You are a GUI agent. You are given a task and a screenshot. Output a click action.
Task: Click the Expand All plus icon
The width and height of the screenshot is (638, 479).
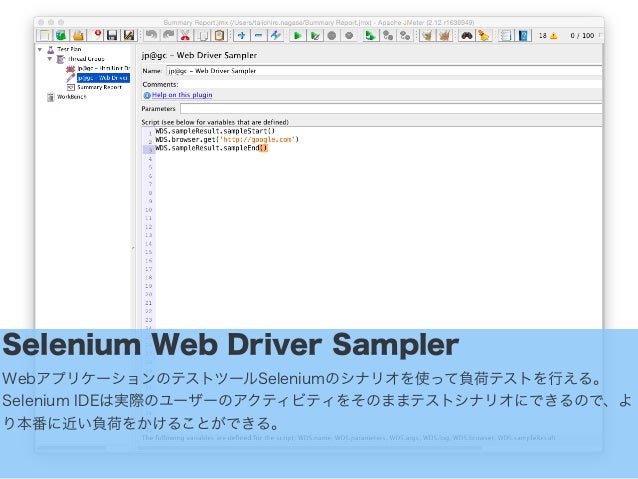point(242,36)
